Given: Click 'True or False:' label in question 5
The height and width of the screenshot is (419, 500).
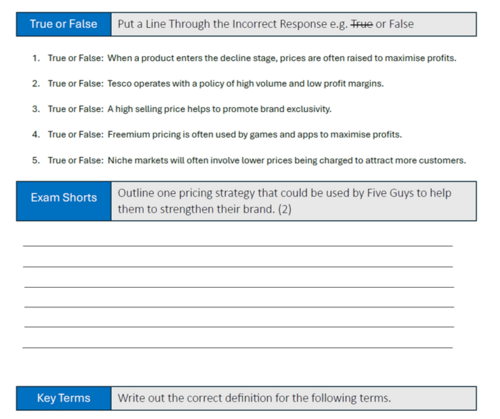Looking at the screenshot, I should click(76, 160).
